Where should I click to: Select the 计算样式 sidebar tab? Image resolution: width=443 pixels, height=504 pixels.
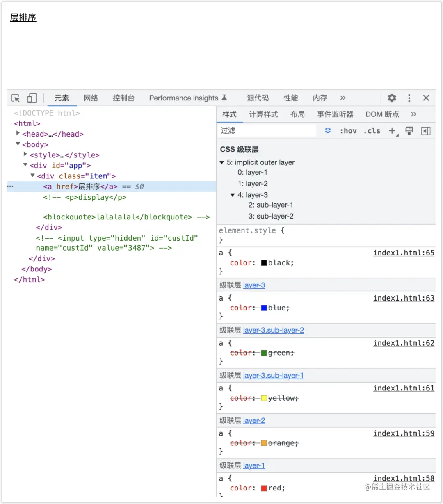pyautogui.click(x=264, y=114)
